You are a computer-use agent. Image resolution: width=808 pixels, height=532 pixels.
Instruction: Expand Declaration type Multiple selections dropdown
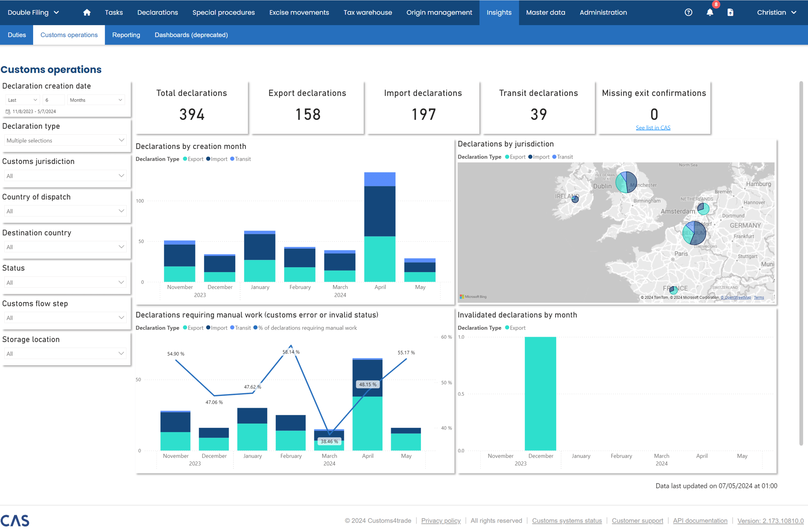pos(65,140)
